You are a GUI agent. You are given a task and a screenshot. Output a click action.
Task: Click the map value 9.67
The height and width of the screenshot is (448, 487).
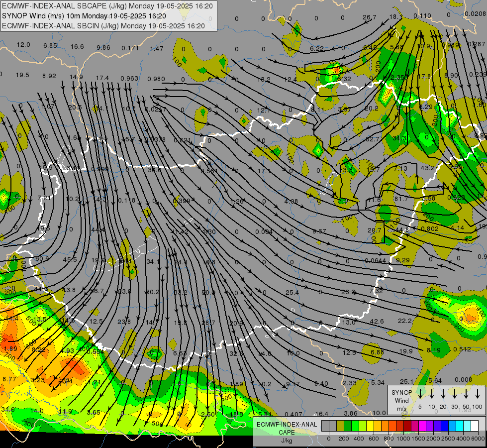(319, 231)
